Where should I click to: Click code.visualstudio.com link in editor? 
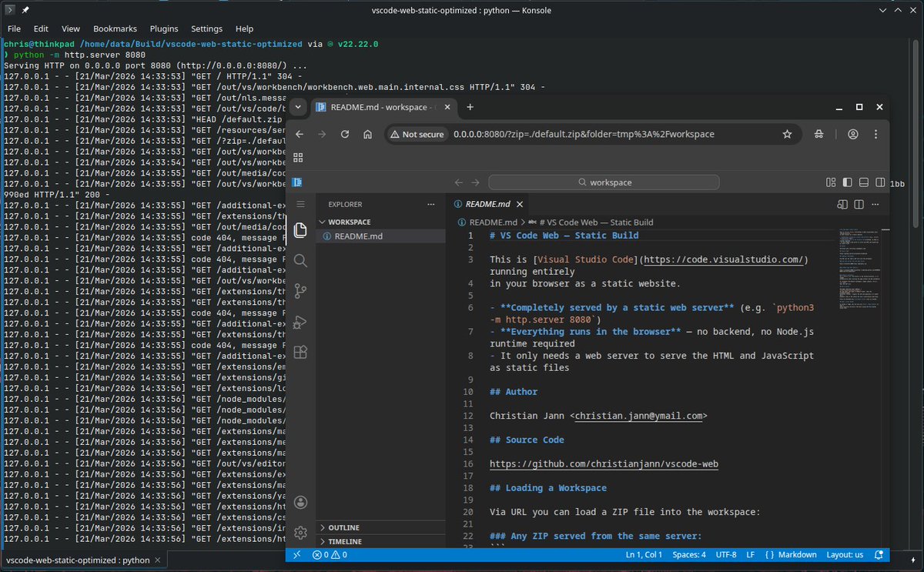[724, 259]
